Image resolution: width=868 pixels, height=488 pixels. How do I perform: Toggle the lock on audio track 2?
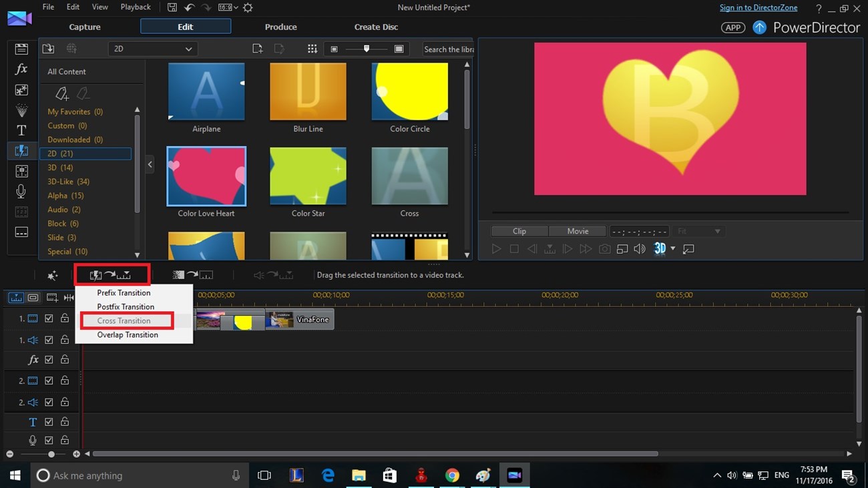(x=65, y=403)
